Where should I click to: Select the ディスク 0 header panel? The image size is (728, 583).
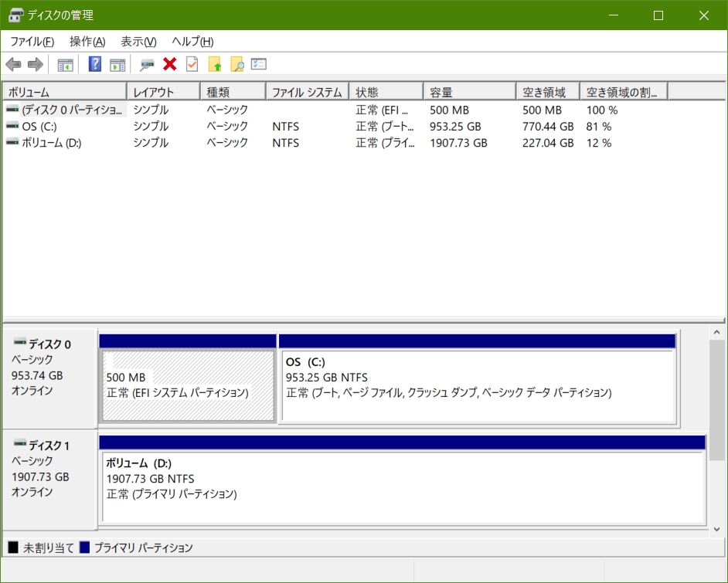[x=49, y=379]
